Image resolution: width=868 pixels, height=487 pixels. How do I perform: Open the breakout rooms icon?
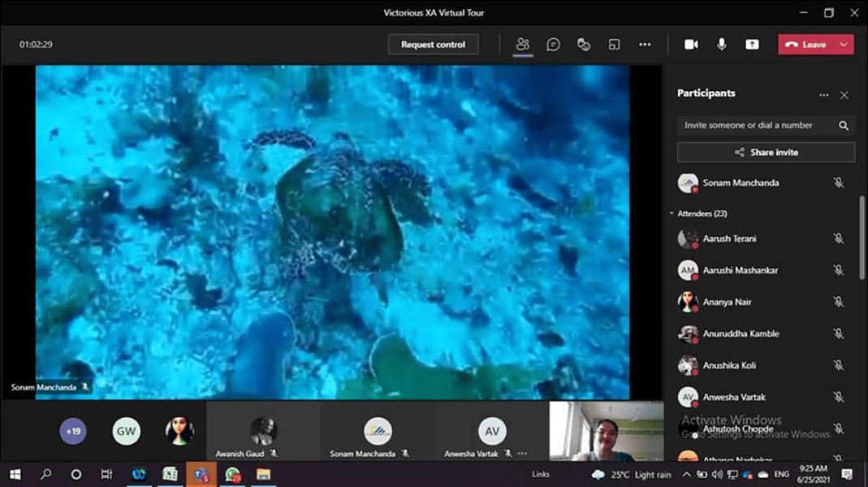tap(614, 45)
